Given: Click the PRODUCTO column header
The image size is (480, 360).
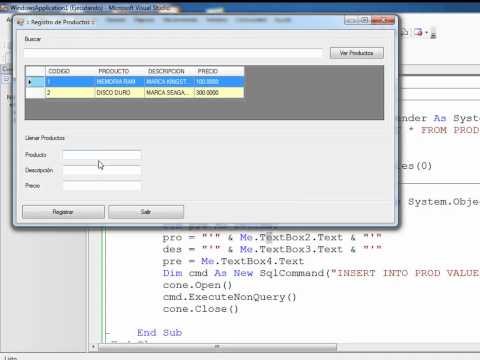Looking at the screenshot, I should [120, 71].
